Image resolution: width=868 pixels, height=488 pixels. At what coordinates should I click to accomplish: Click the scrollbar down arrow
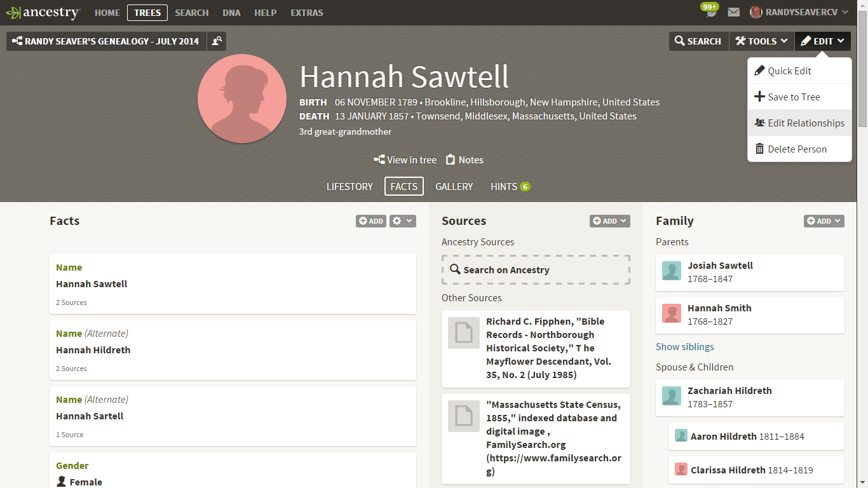862,483
